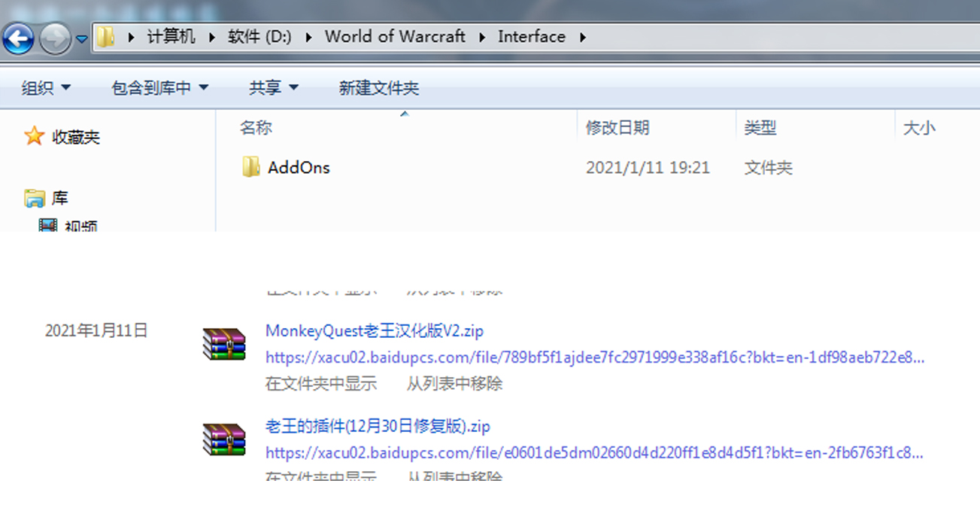Click the Forward navigation arrow button
980x514 pixels.
[x=54, y=38]
